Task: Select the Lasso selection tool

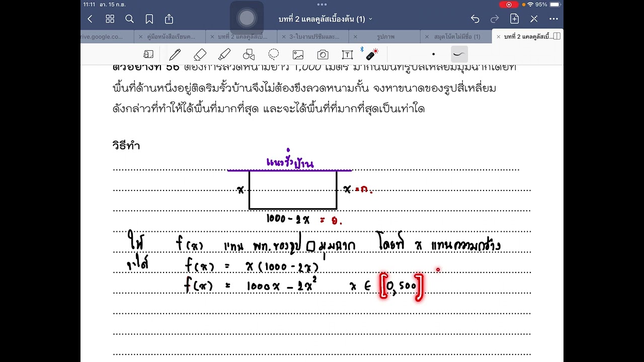Action: click(x=274, y=54)
